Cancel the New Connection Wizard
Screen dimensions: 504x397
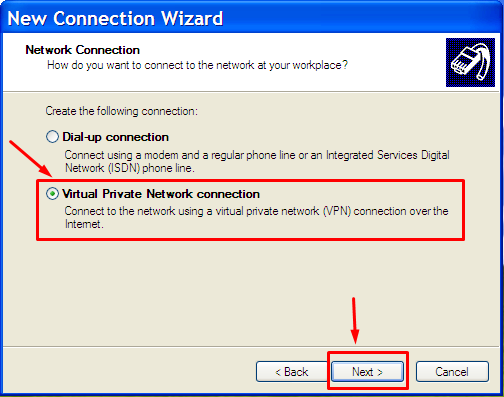click(x=452, y=371)
